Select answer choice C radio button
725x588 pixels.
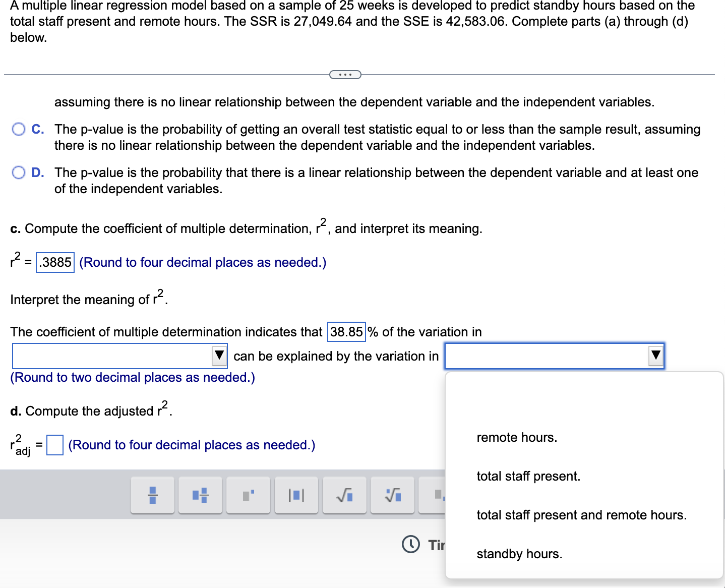19,129
